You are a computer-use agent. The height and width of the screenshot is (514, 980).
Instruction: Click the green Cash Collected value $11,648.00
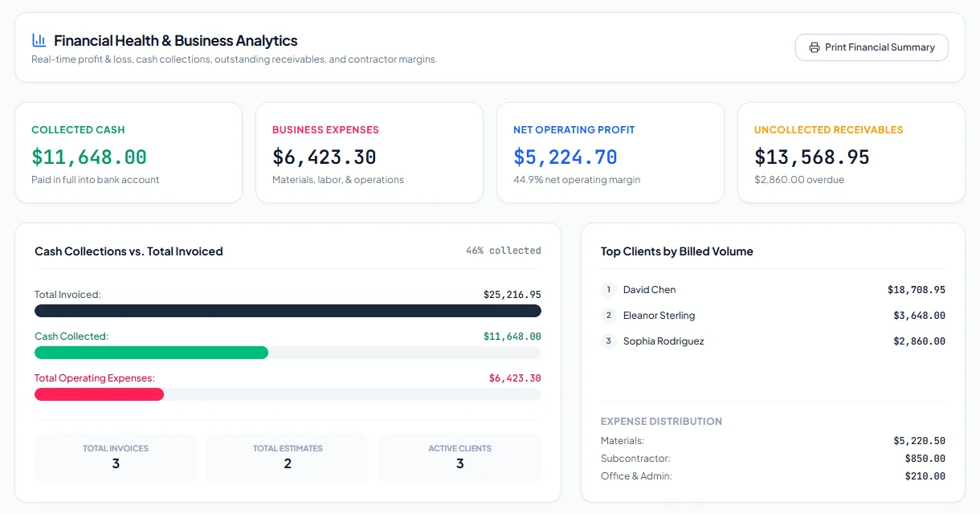512,337
